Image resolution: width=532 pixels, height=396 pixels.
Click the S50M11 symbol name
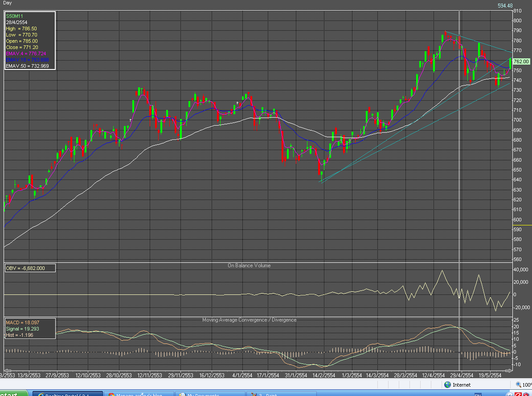(x=14, y=16)
